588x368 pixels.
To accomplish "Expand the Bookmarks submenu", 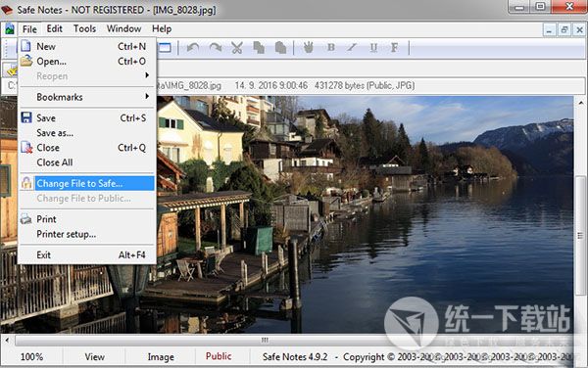I will (x=87, y=97).
